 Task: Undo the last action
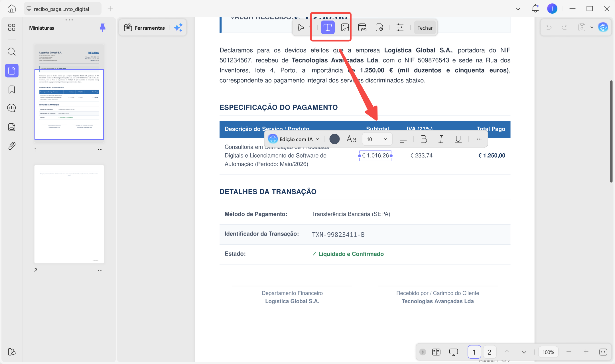pos(549,27)
